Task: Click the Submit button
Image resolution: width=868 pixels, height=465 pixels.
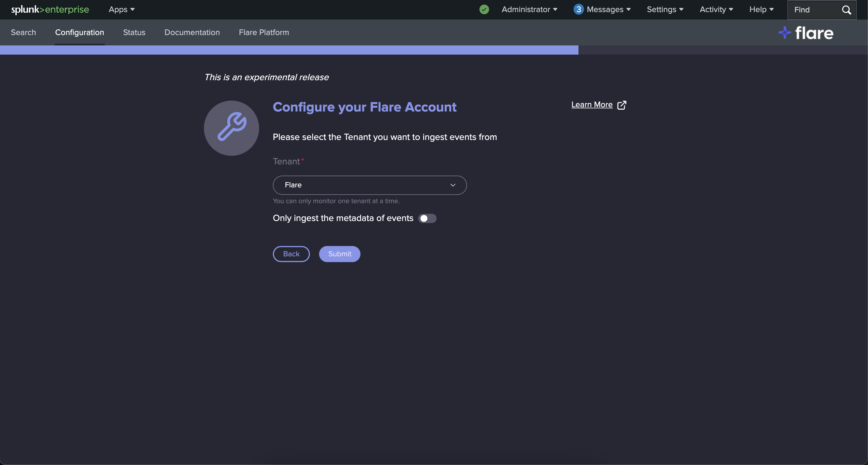Action: point(340,254)
